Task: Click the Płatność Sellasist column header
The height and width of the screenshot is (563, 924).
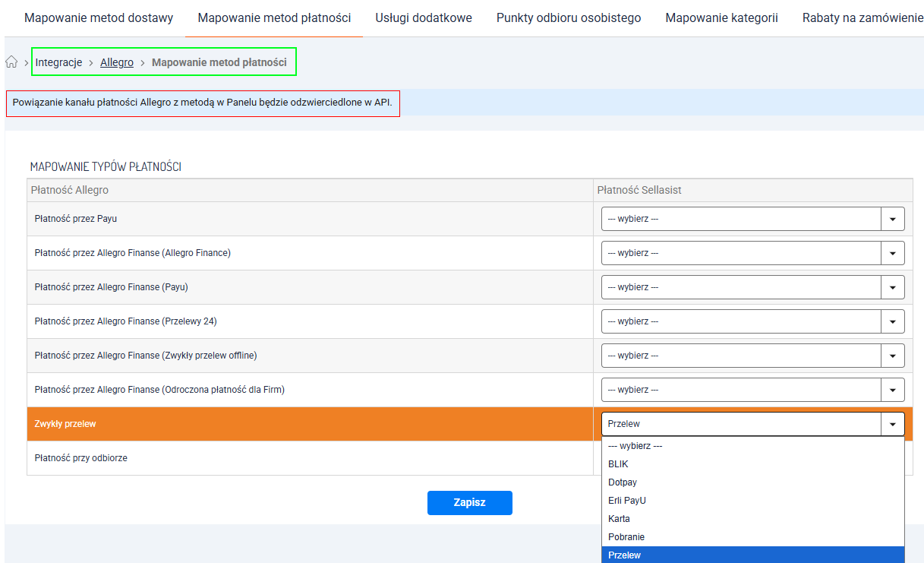Action: click(639, 190)
